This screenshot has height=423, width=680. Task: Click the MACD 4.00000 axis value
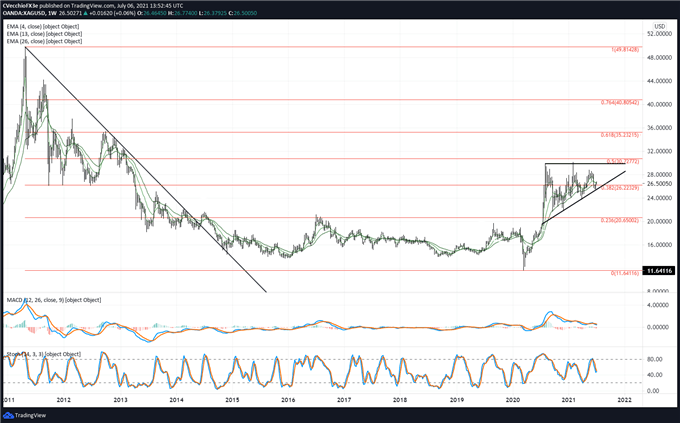pos(660,305)
